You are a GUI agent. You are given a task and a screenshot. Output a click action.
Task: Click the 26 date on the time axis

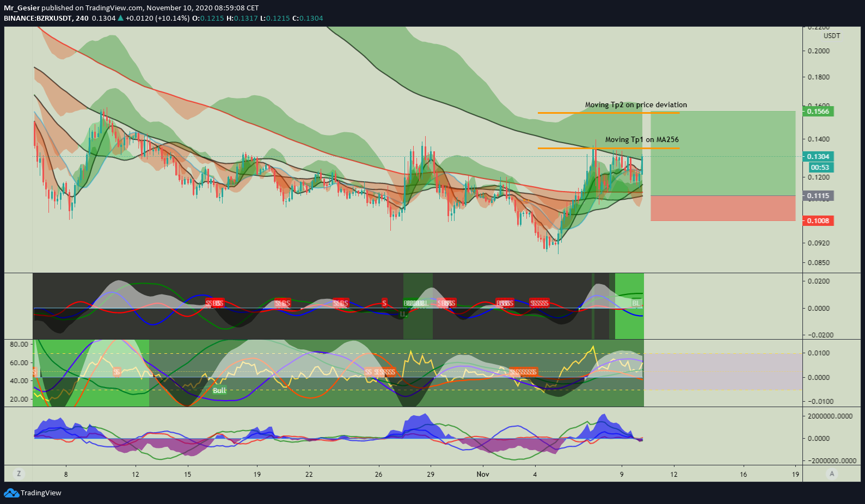tap(378, 475)
